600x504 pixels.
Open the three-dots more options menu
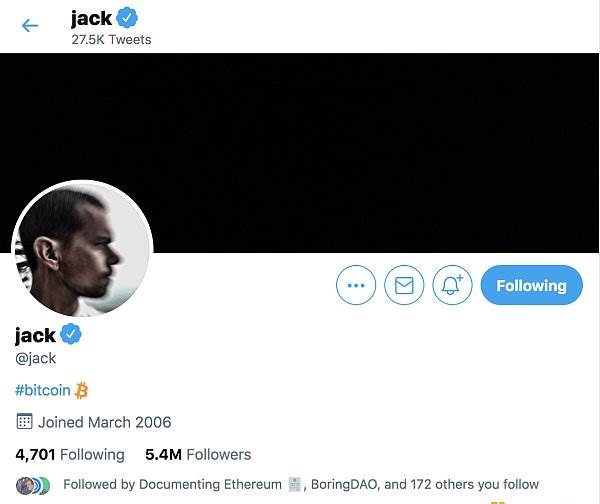click(356, 285)
